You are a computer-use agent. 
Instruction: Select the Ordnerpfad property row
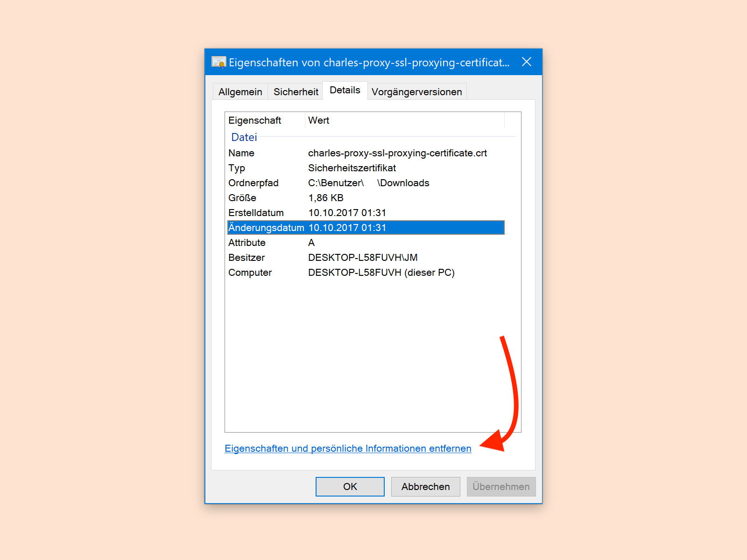366,183
